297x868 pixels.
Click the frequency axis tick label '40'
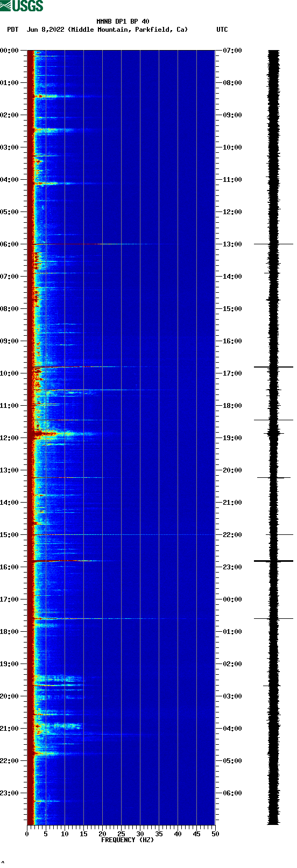[x=178, y=834]
